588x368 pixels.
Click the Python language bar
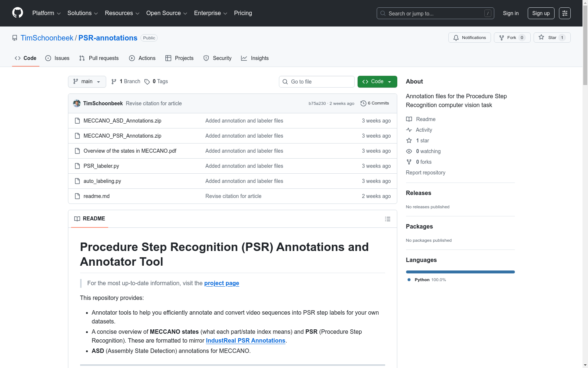pos(460,272)
